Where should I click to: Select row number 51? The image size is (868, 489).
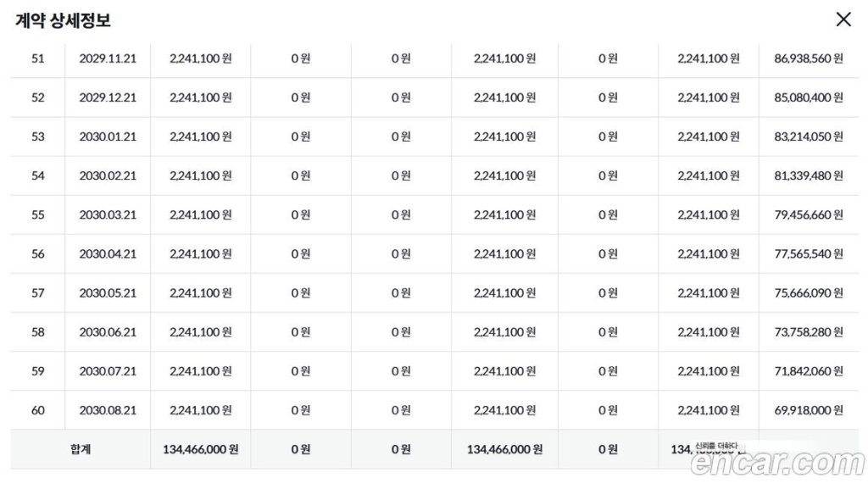tap(38, 58)
